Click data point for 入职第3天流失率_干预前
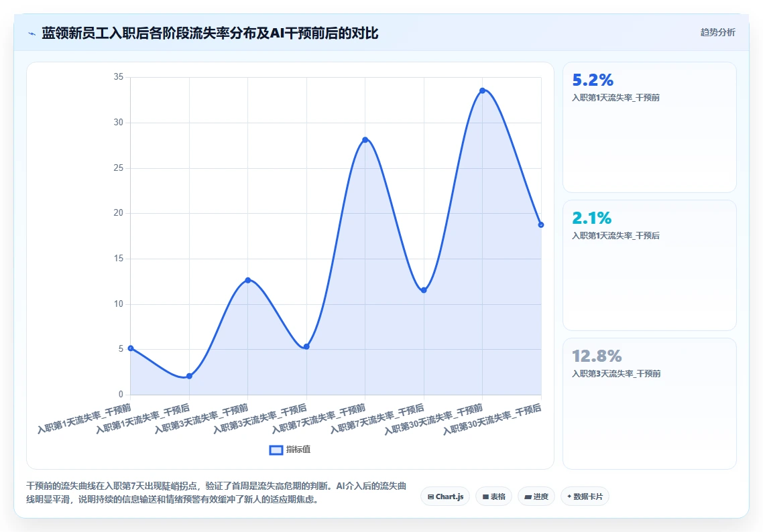Image resolution: width=763 pixels, height=532 pixels. (x=247, y=280)
